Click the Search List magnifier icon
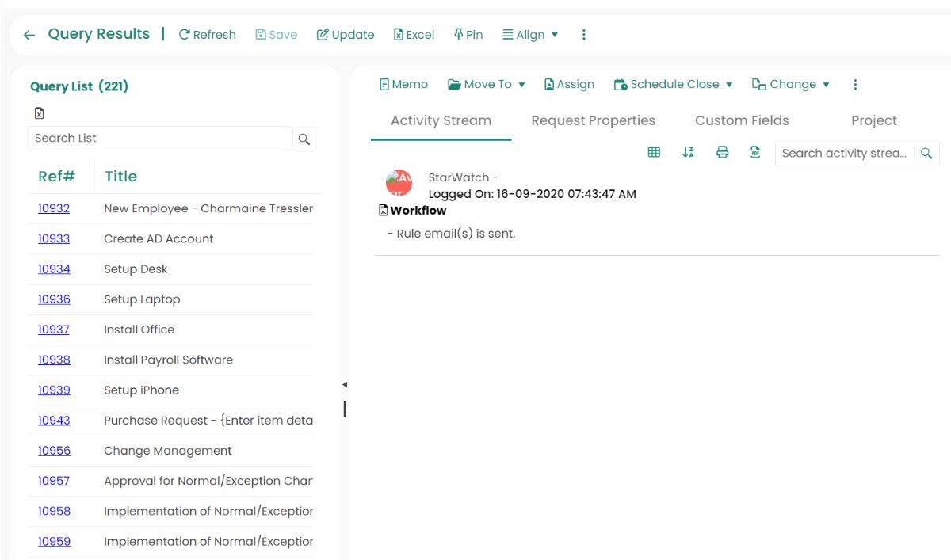This screenshot has width=951, height=560. [x=304, y=139]
